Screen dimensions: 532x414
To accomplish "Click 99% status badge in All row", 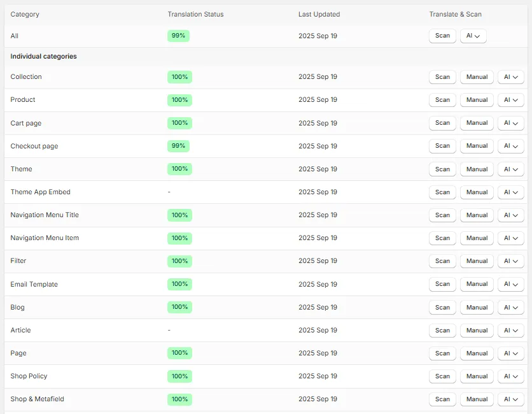I will click(178, 36).
